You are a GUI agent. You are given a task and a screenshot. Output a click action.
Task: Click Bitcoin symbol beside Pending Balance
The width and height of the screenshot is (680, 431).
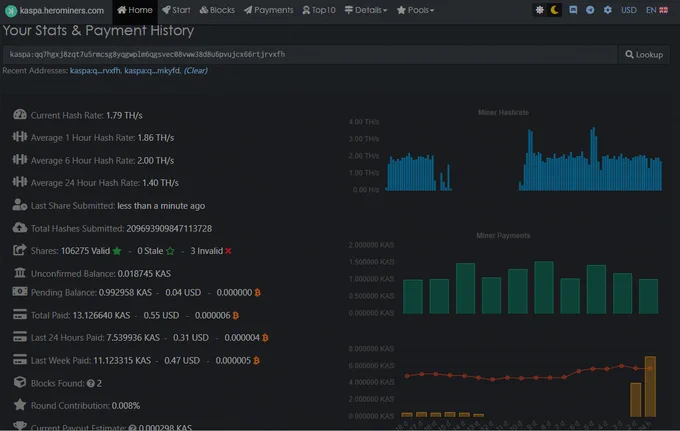(258, 293)
